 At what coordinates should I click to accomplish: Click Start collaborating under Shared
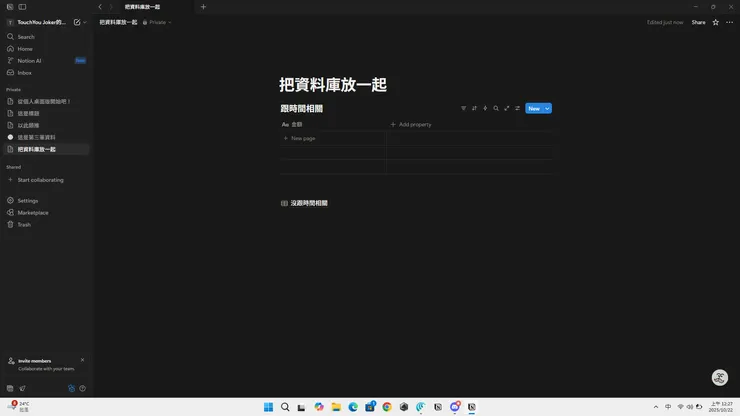pyautogui.click(x=46, y=180)
